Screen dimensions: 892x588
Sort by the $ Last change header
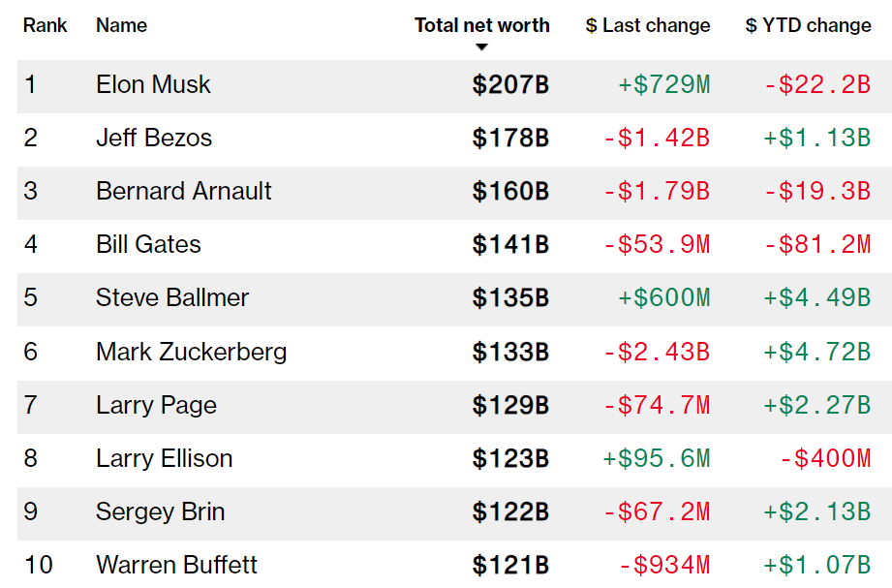647,25
